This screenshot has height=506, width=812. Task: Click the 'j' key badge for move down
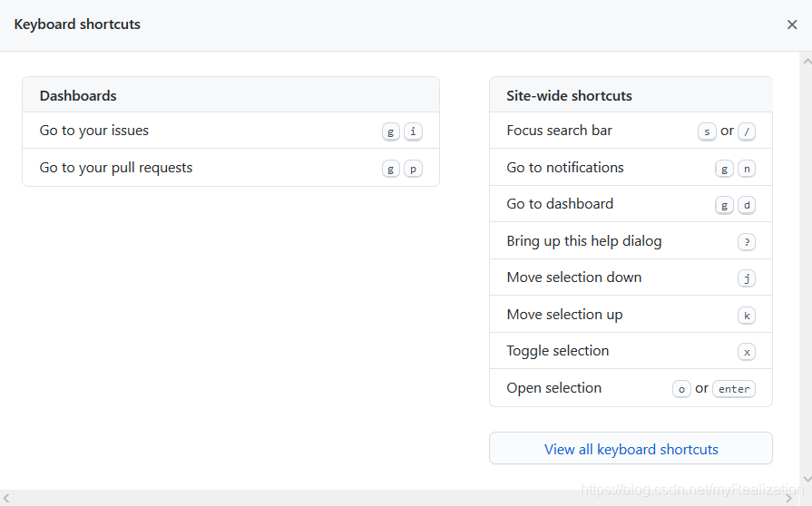tap(747, 278)
